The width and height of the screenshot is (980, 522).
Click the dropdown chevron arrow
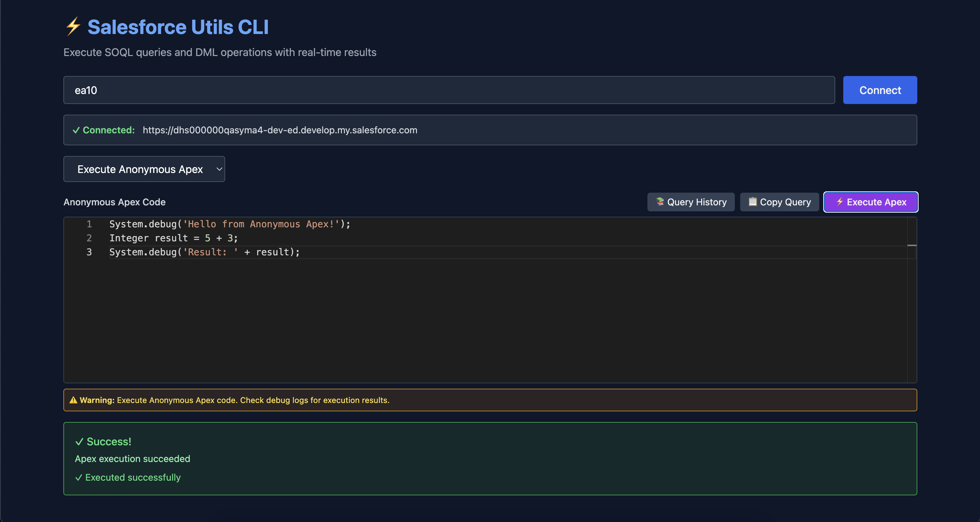pyautogui.click(x=219, y=169)
